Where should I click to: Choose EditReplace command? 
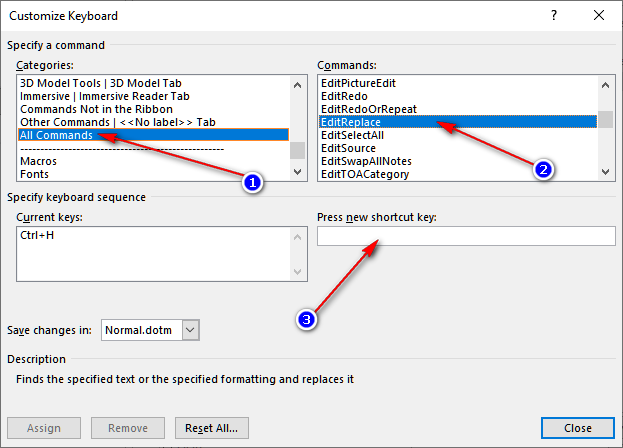(458, 122)
